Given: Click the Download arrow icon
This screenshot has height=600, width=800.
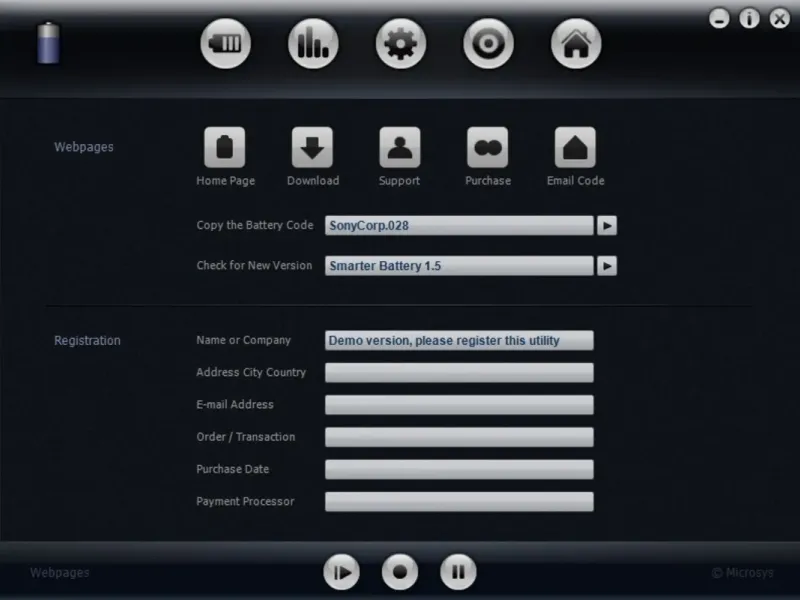Looking at the screenshot, I should coord(312,147).
